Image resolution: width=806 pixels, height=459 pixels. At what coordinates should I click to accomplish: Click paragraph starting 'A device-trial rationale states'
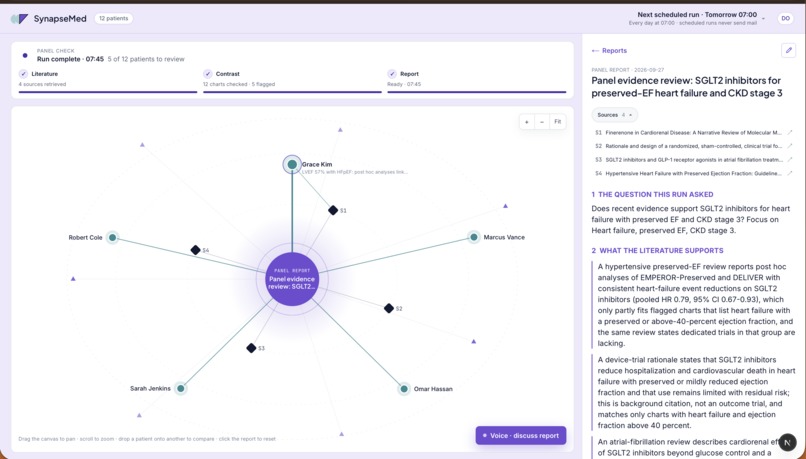click(696, 393)
